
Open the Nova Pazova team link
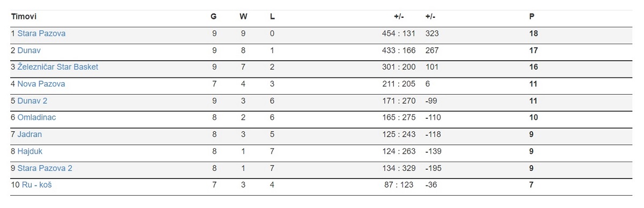[x=41, y=84]
